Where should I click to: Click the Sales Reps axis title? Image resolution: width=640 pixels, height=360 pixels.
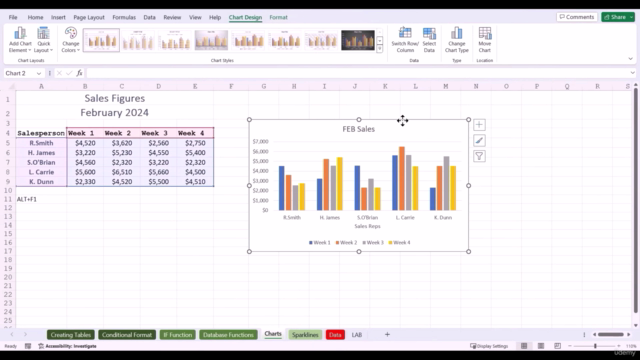pos(367,226)
